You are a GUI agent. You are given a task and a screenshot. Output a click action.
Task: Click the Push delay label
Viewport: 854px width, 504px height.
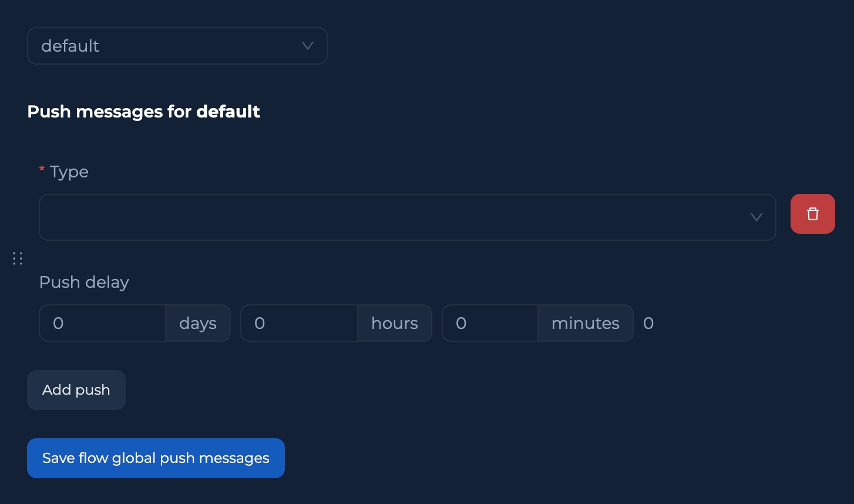[84, 282]
